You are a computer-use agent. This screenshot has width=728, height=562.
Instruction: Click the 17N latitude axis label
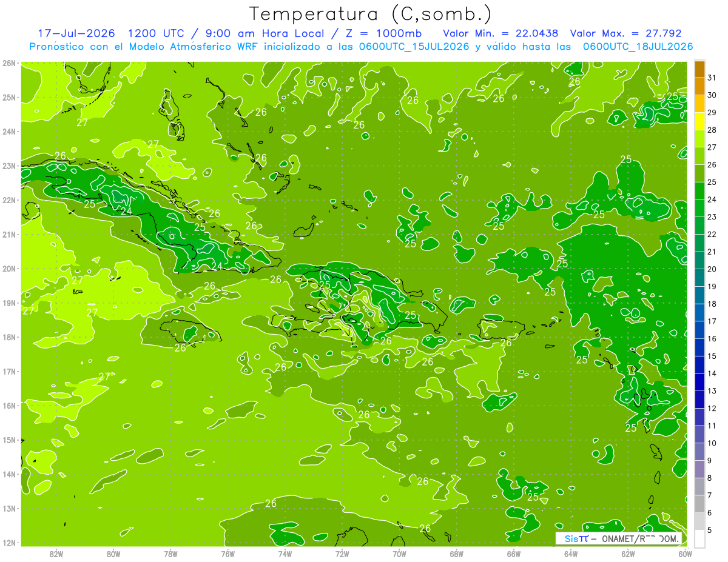[9, 371]
